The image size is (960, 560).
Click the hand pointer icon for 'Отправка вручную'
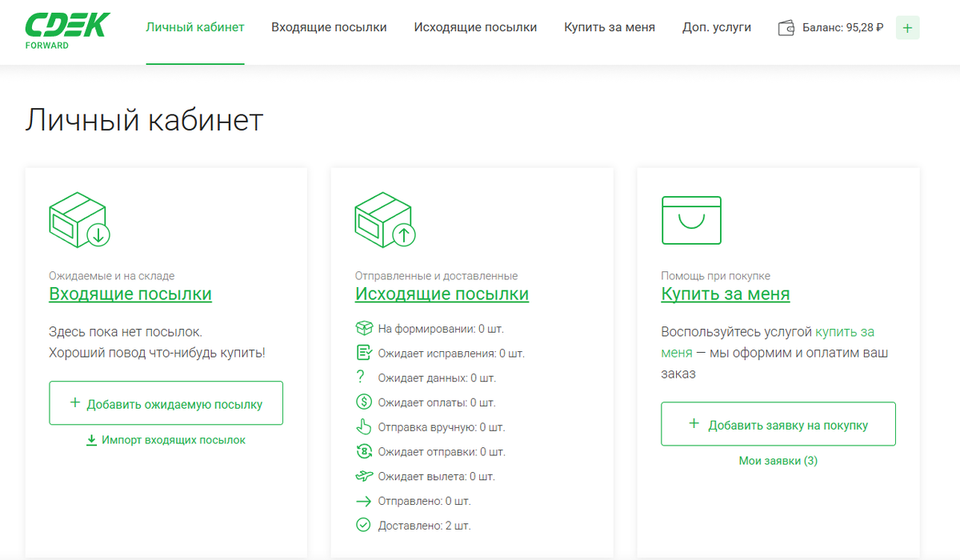(364, 426)
